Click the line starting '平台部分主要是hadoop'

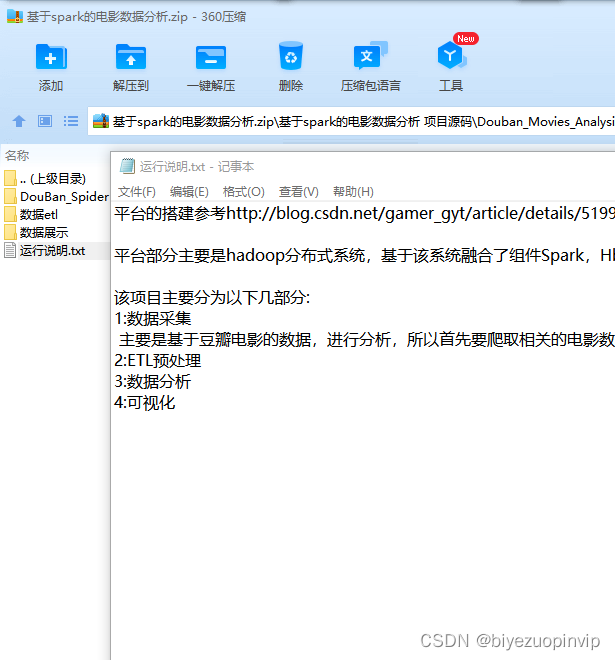pos(365,255)
